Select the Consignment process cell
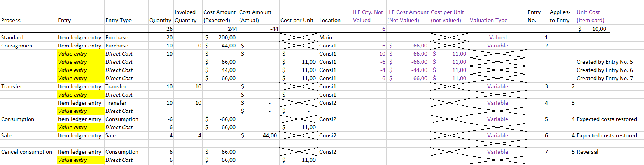 (x=18, y=46)
